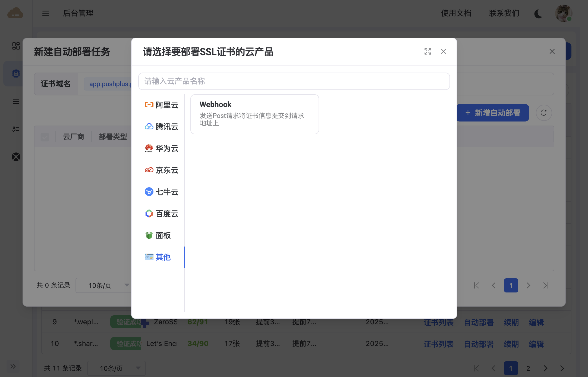588x377 pixels.
Task: Close the 新建自动部署任务 dialog
Action: (x=552, y=51)
